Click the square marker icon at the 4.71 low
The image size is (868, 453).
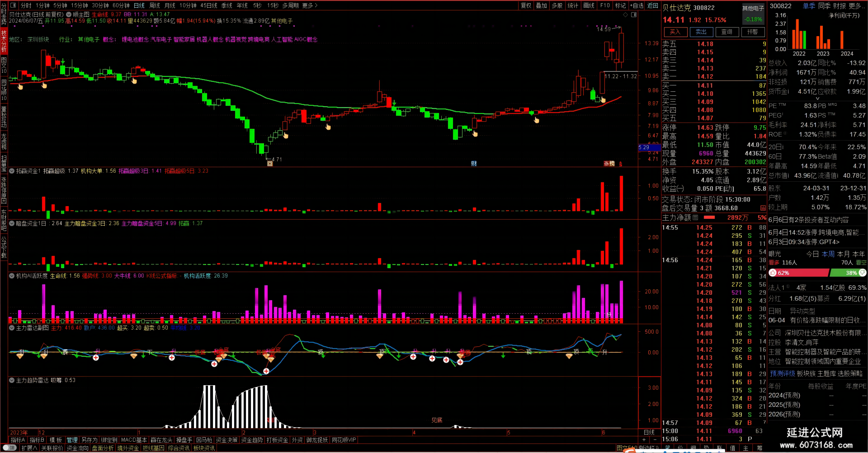270,164
